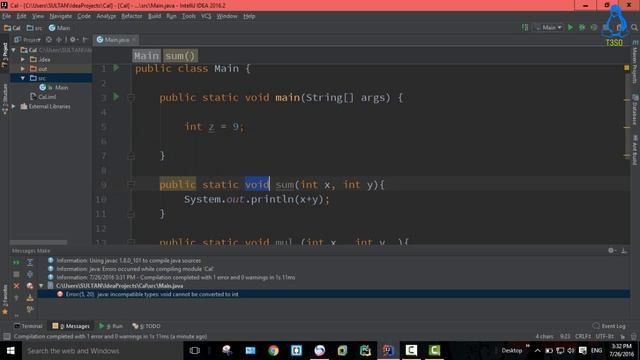
Task: Collapse the sum method using fold marker
Action: [131, 184]
